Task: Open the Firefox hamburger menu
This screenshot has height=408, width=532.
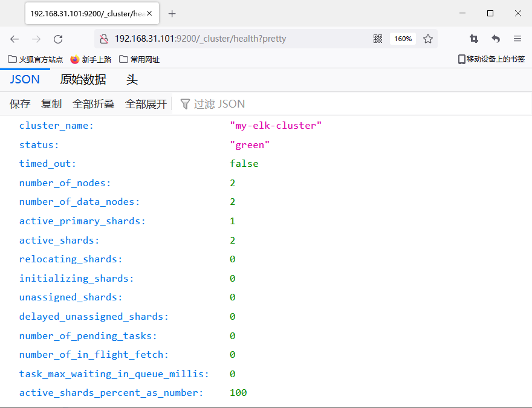Action: tap(517, 39)
